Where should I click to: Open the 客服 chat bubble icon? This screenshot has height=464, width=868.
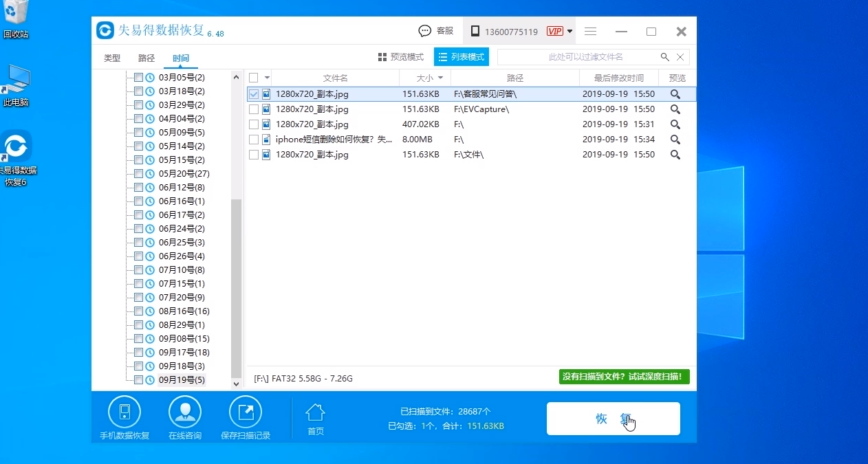pyautogui.click(x=425, y=31)
